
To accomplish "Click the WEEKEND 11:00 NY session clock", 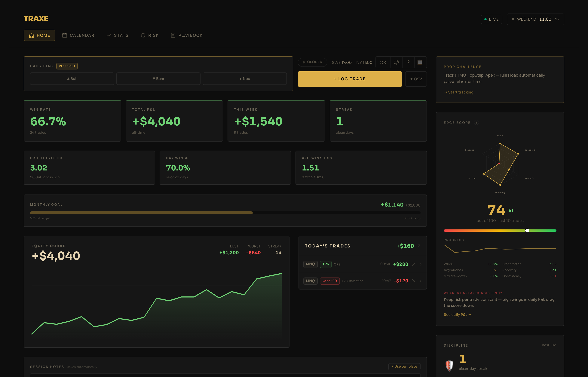I will click(535, 19).
